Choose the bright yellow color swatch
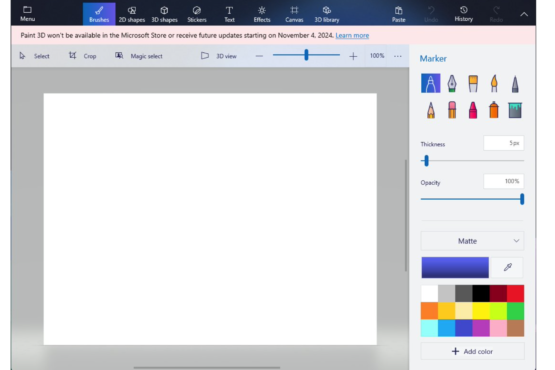The height and width of the screenshot is (370, 555). point(481,311)
